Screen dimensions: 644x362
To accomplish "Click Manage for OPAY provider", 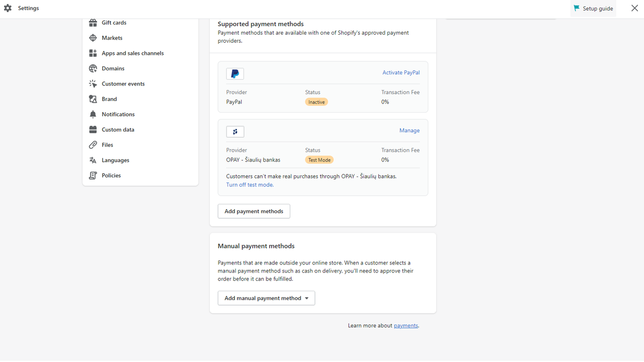I will point(410,130).
